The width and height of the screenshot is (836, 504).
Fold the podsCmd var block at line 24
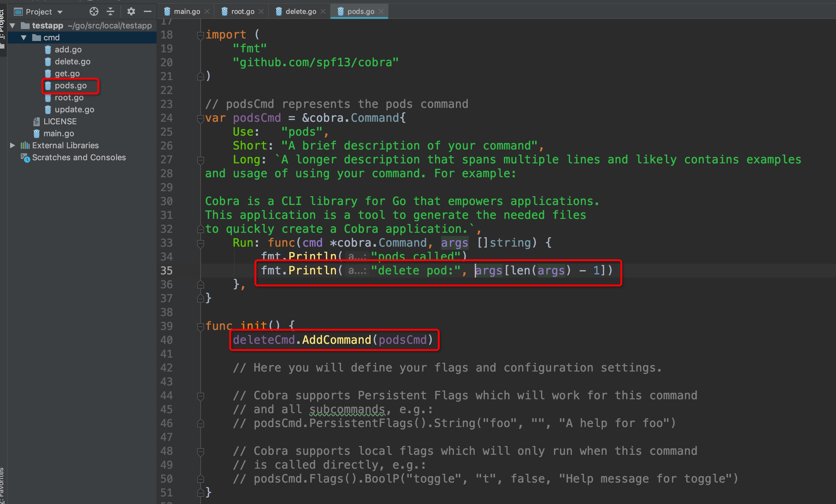tap(200, 118)
